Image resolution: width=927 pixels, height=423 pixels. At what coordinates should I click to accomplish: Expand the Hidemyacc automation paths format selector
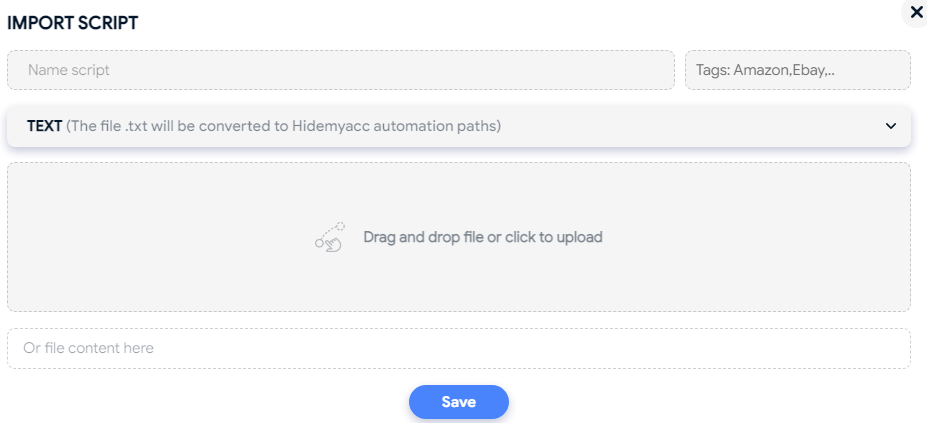point(459,126)
